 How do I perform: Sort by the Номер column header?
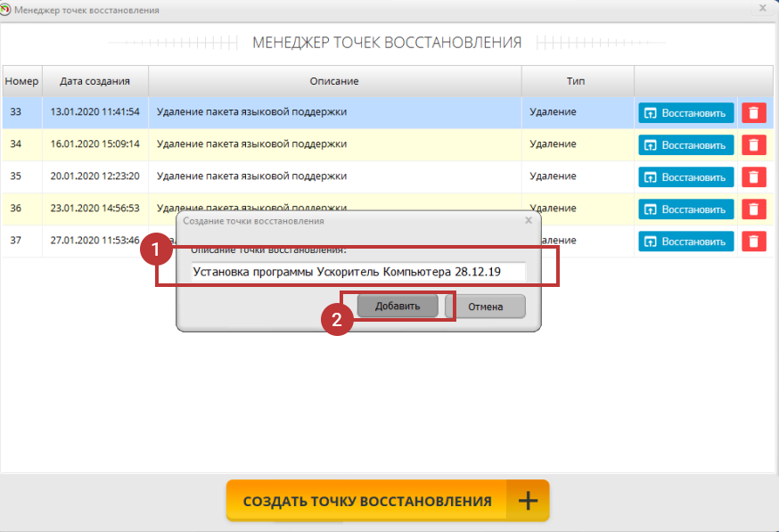pyautogui.click(x=21, y=81)
